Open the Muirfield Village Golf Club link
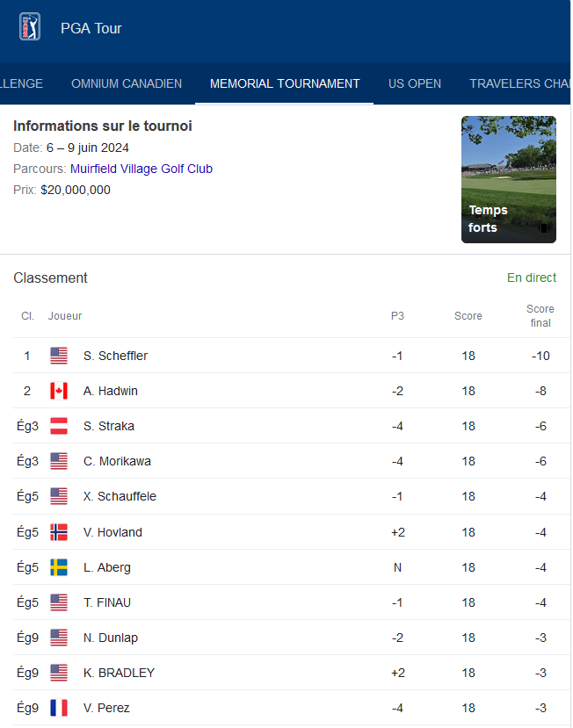The height and width of the screenshot is (728, 573). 141,169
